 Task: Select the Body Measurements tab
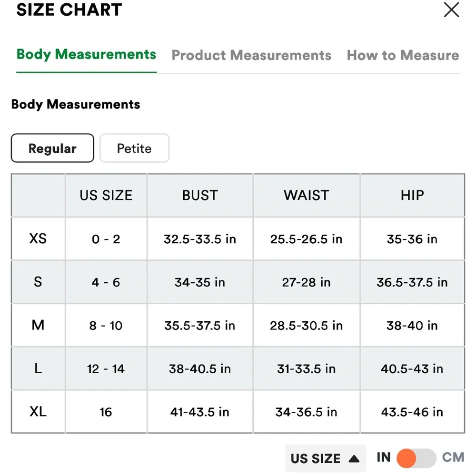coord(86,54)
